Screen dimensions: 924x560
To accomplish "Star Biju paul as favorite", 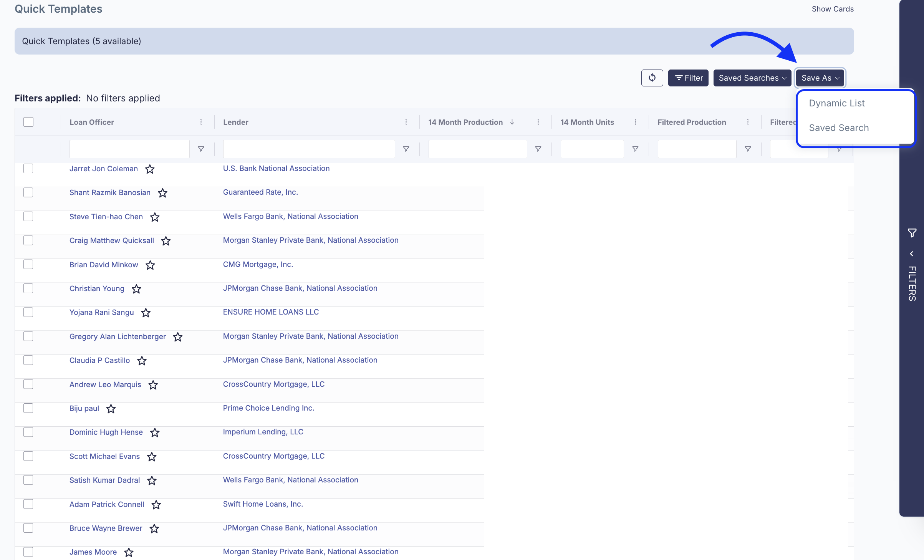I will [x=111, y=409].
